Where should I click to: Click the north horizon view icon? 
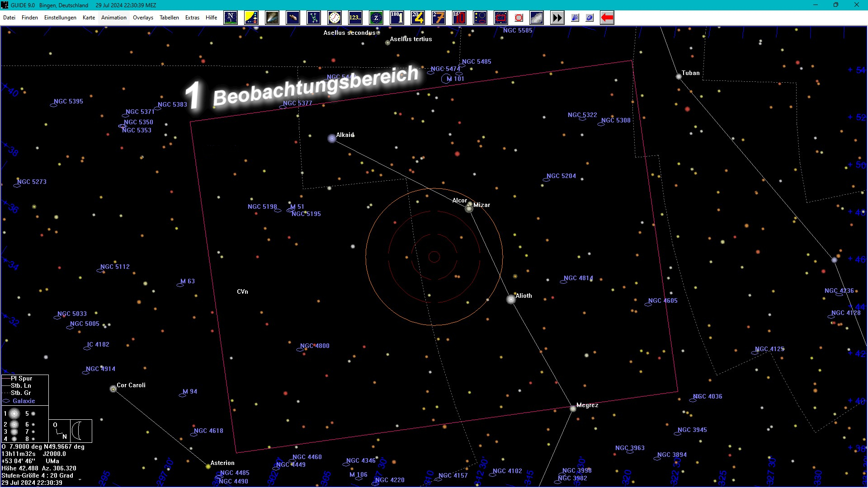(231, 18)
